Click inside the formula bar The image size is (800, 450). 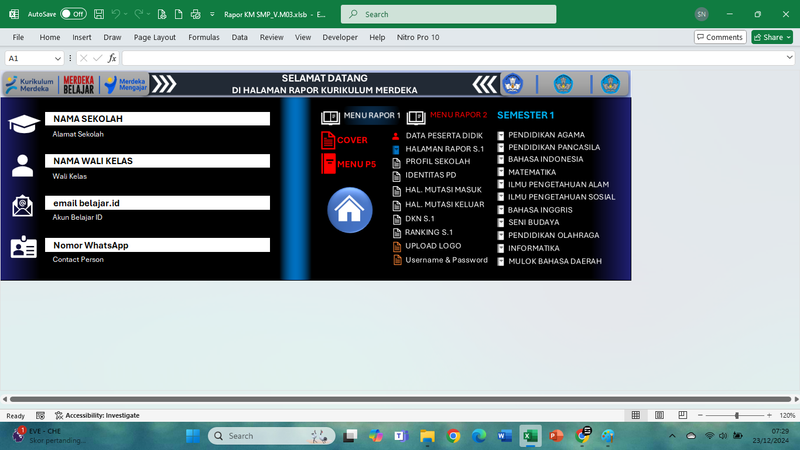pos(453,58)
